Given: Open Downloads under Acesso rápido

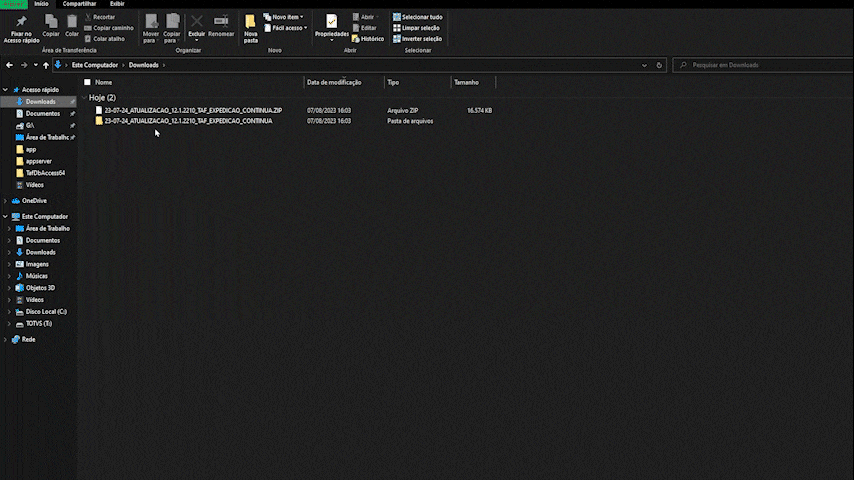Looking at the screenshot, I should pos(40,102).
